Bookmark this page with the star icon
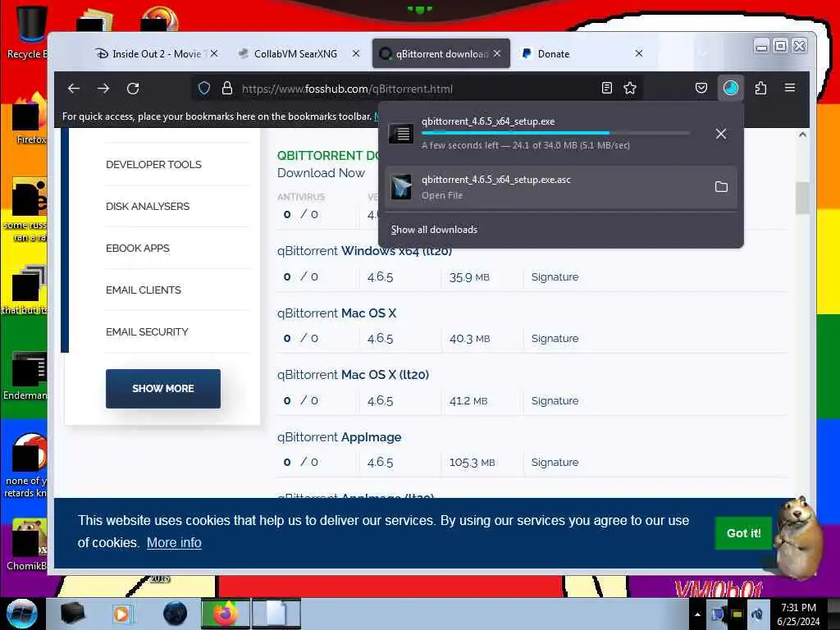 coord(630,89)
